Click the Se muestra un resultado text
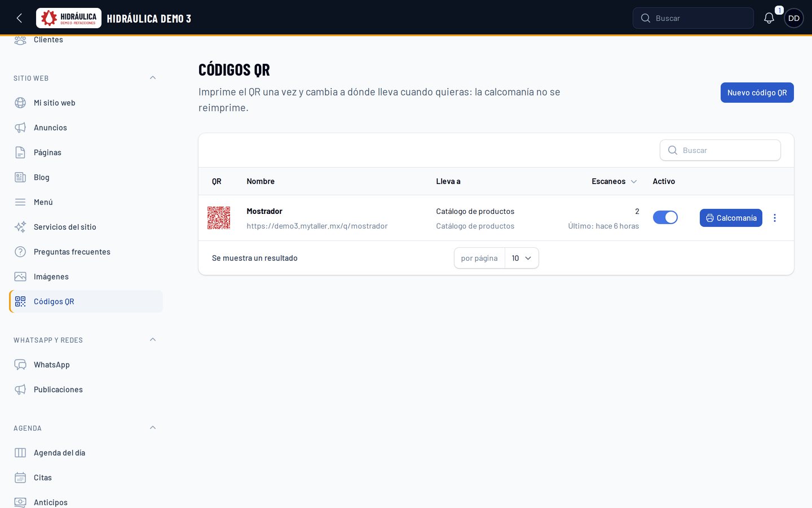812x508 pixels. coord(255,258)
